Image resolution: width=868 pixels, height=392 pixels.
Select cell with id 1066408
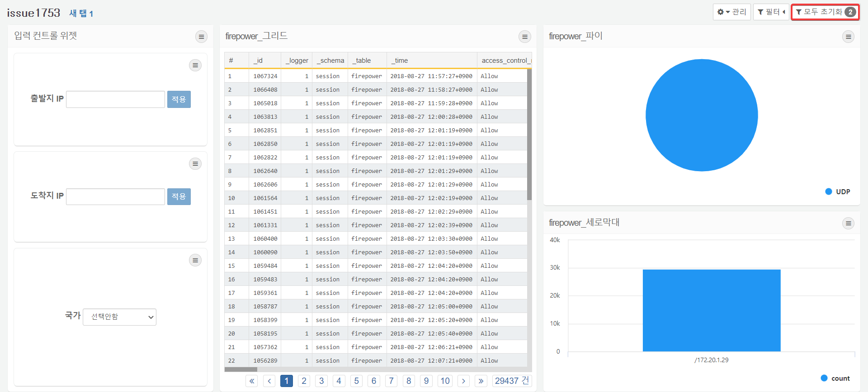(x=265, y=89)
